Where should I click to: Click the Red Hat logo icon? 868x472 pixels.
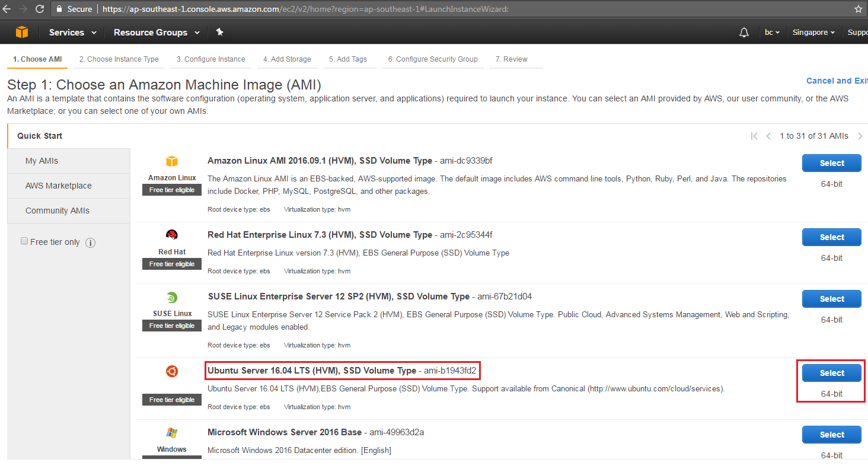[171, 235]
